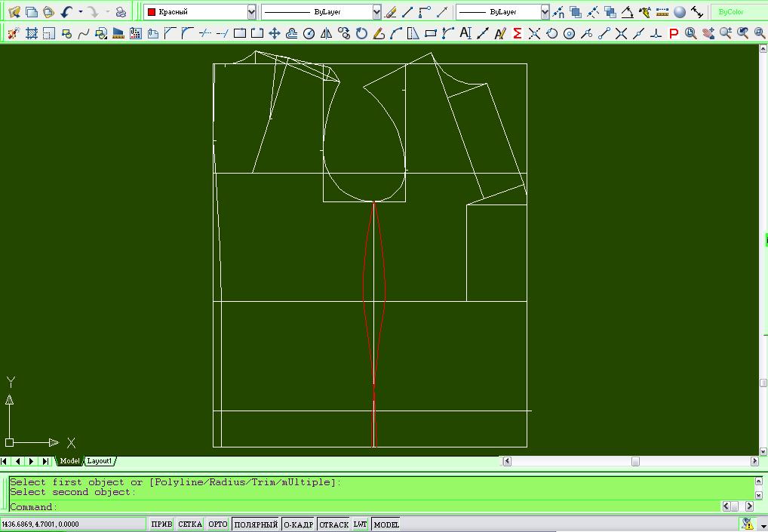Select the Mirror tool icon
Screen dimensions: 768x532
[327, 33]
